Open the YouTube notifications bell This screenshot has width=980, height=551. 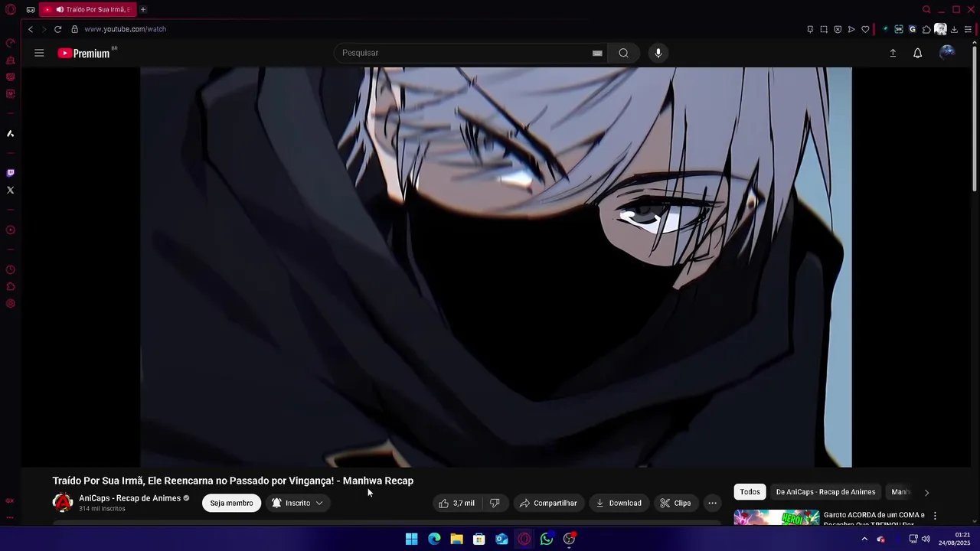tap(917, 53)
